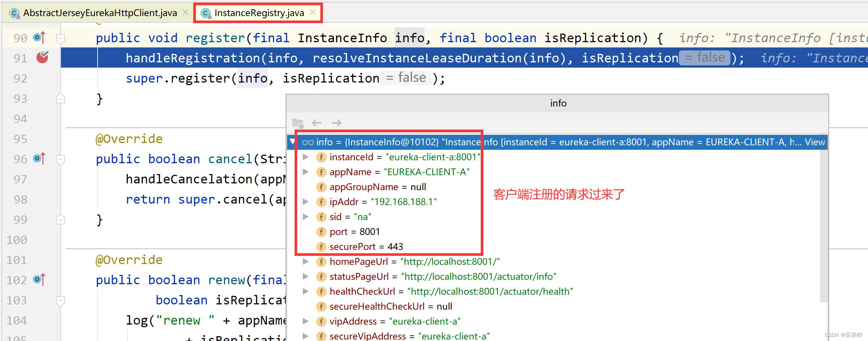868x341 pixels.
Task: Click the field icon beside ipAddr
Action: (321, 202)
